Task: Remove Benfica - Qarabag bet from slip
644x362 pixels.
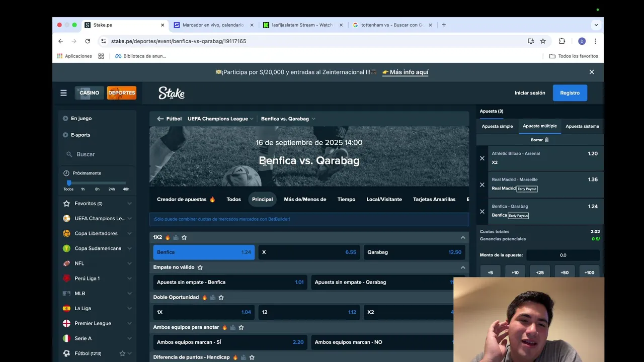Action: (482, 212)
